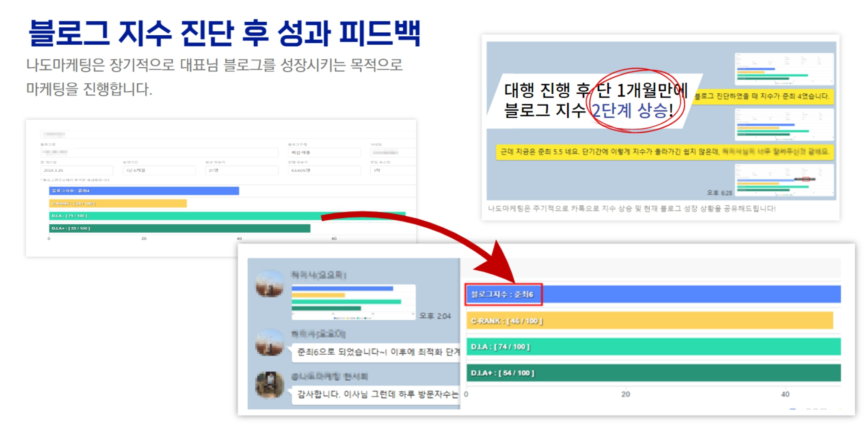Click the 63,605명 total visitors field

pos(324,170)
